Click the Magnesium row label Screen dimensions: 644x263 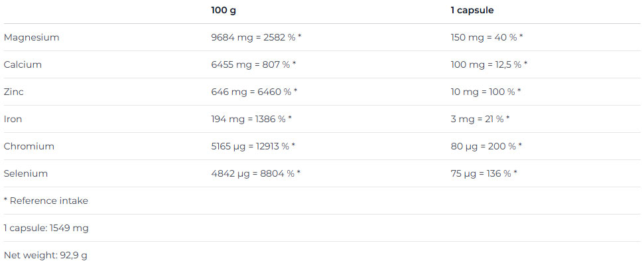click(32, 37)
